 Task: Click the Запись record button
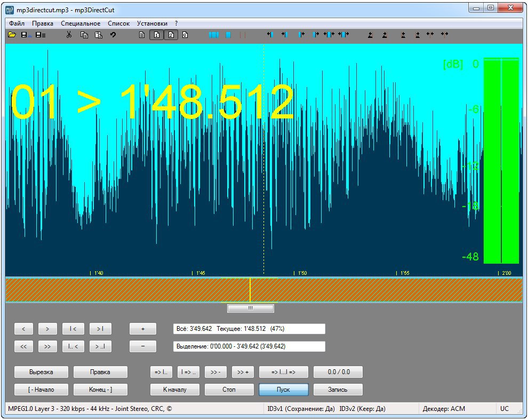pos(338,390)
